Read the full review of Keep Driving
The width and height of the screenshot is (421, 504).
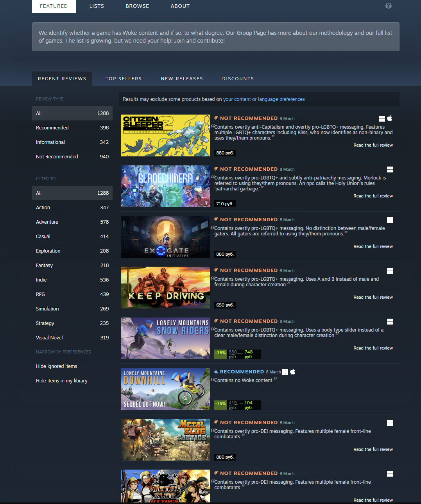[373, 297]
